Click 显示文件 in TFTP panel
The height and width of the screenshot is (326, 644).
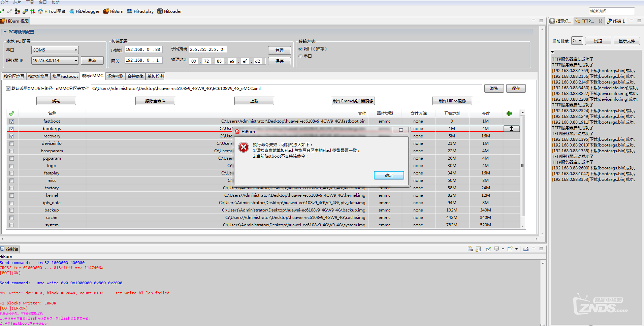(x=627, y=41)
